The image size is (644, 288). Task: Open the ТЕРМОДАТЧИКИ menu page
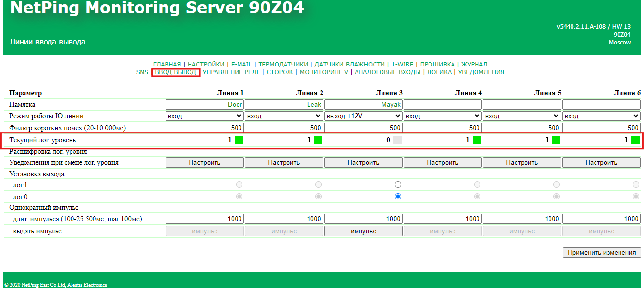click(283, 65)
